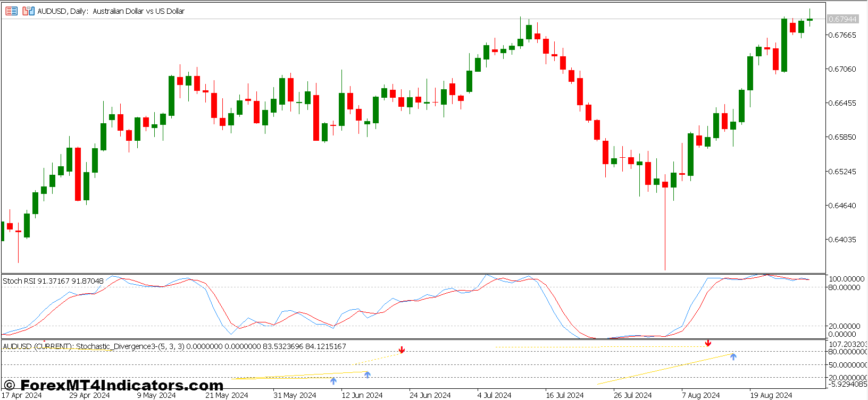Click the rightmost blue up arrow signal

733,356
